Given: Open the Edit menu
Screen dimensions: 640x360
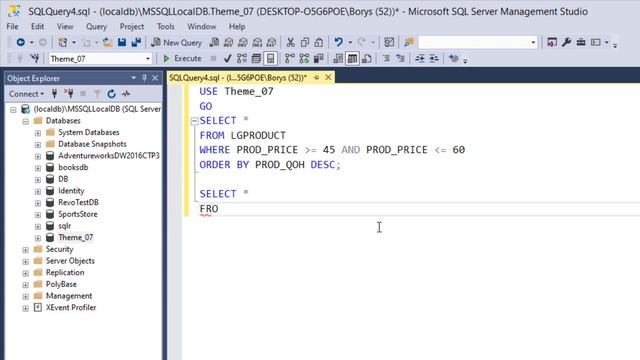Looking at the screenshot, I should 37,27.
